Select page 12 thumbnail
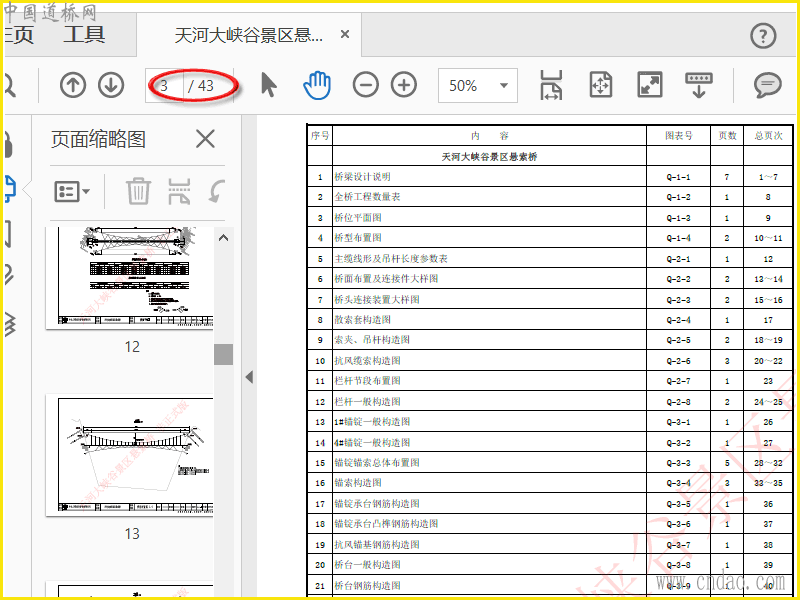 tap(130, 278)
